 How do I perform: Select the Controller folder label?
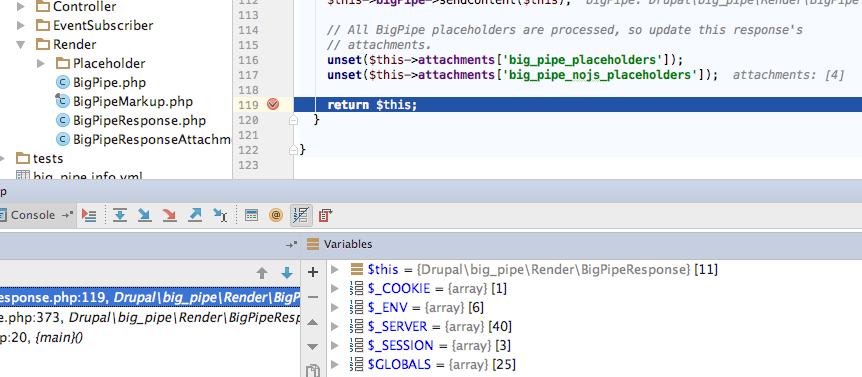(x=85, y=7)
